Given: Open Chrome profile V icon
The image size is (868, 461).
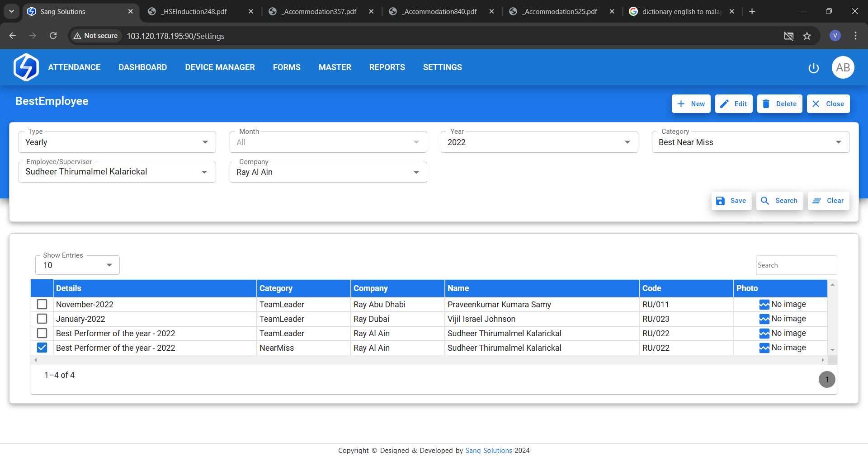Looking at the screenshot, I should [835, 36].
